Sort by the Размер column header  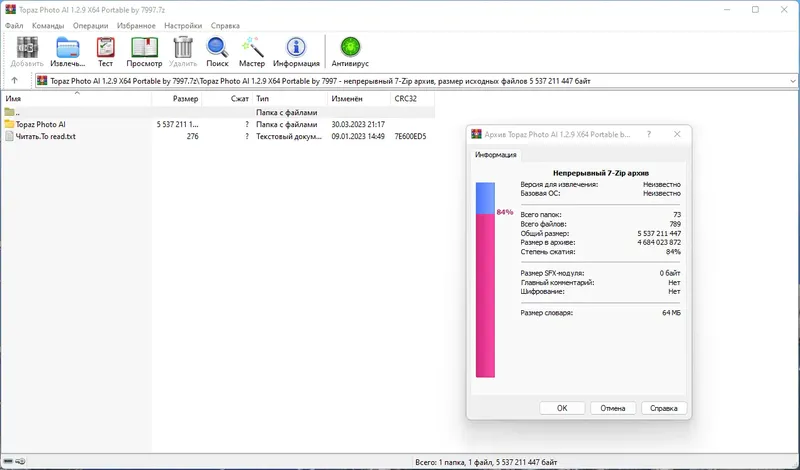(x=177, y=98)
